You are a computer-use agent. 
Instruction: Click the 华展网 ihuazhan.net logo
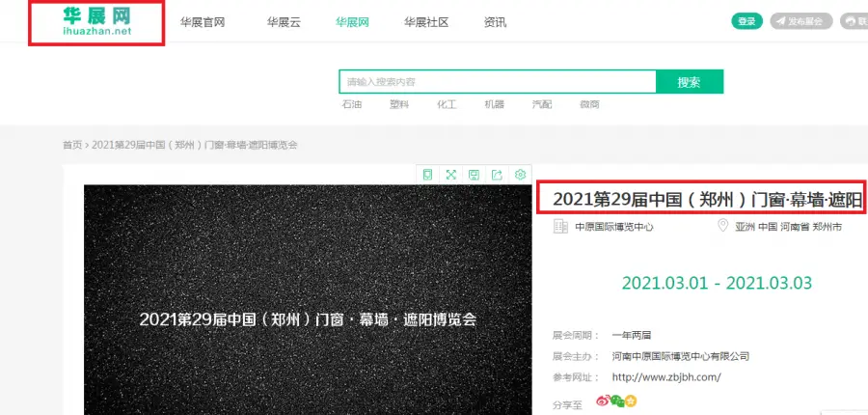coord(96,21)
